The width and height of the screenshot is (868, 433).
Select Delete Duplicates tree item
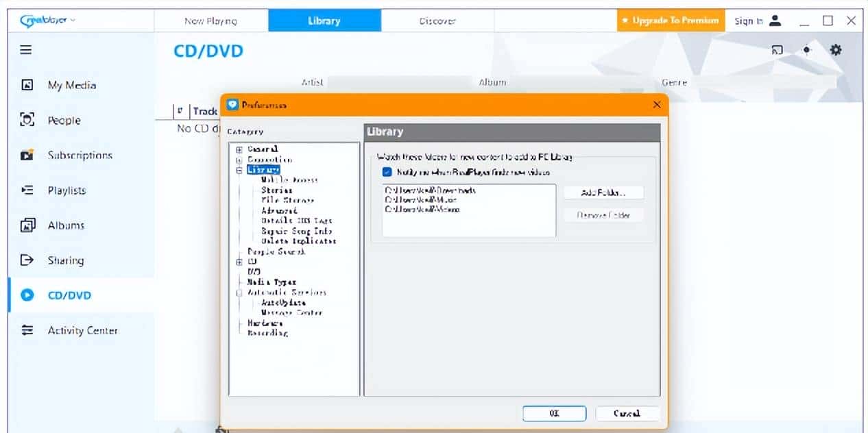point(298,241)
